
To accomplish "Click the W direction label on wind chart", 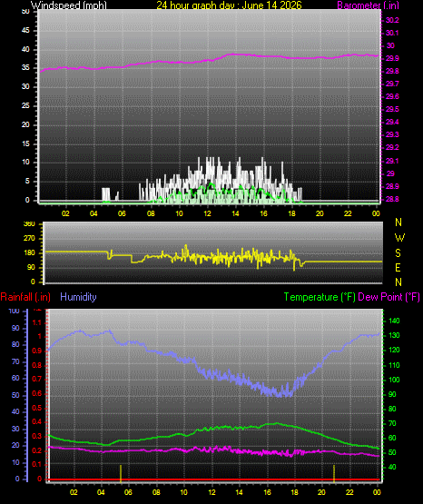I will pos(399,238).
